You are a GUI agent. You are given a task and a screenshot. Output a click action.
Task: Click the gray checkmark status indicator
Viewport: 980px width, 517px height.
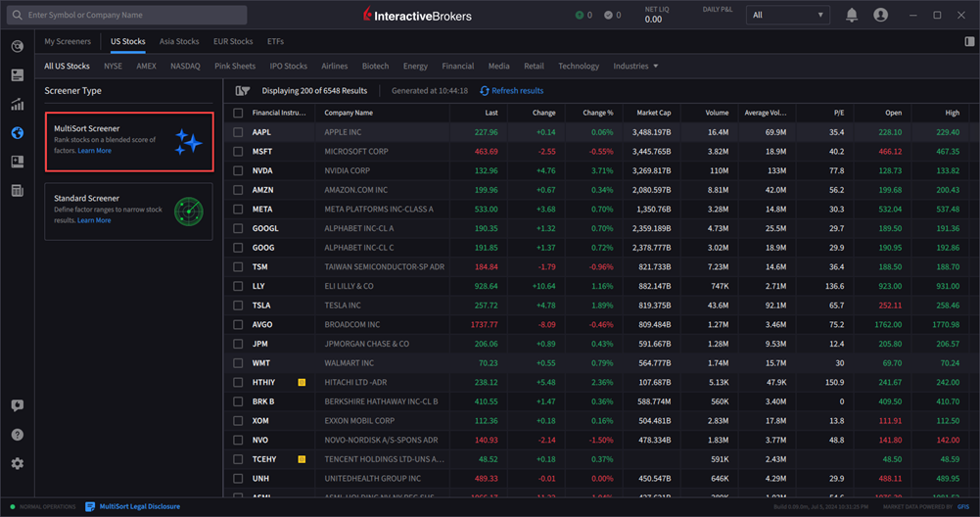pyautogui.click(x=608, y=15)
